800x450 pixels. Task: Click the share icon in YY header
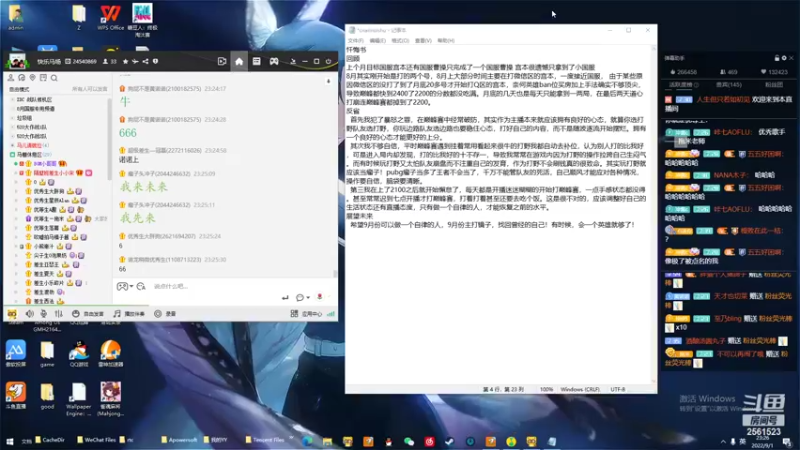pos(145,61)
